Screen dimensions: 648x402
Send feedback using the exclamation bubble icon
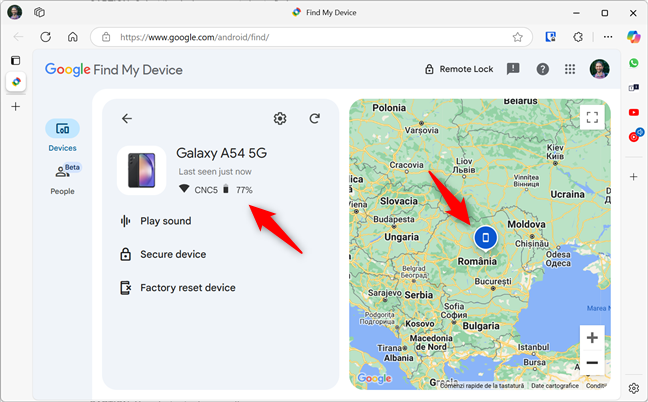pos(513,69)
